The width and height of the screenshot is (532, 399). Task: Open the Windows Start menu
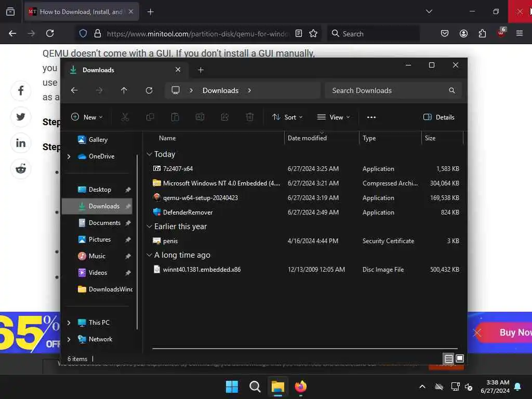pos(232,387)
